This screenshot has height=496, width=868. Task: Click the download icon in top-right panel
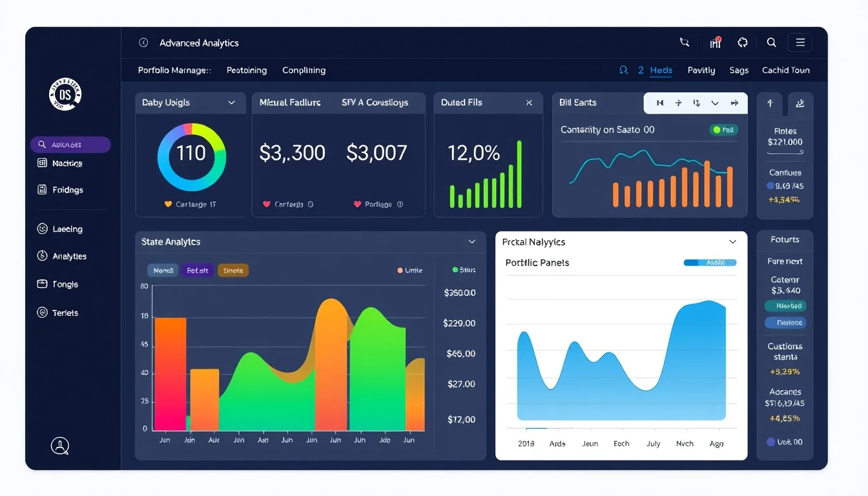[800, 103]
